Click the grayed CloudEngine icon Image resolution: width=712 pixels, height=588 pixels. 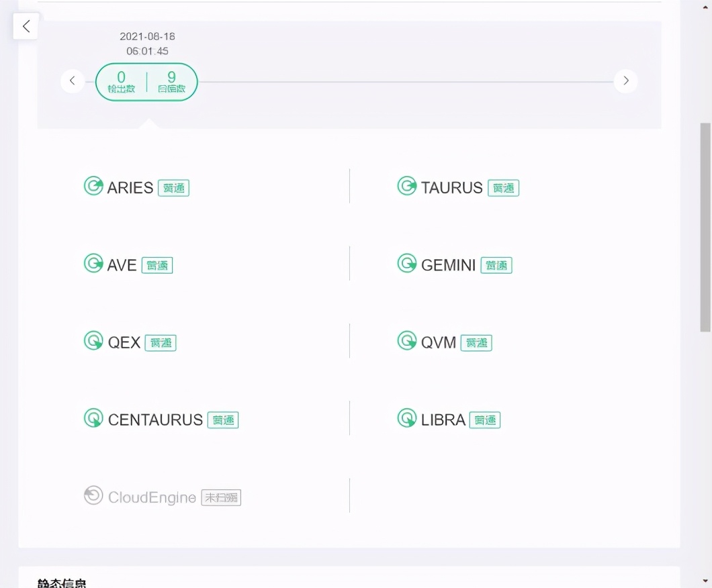click(x=93, y=497)
